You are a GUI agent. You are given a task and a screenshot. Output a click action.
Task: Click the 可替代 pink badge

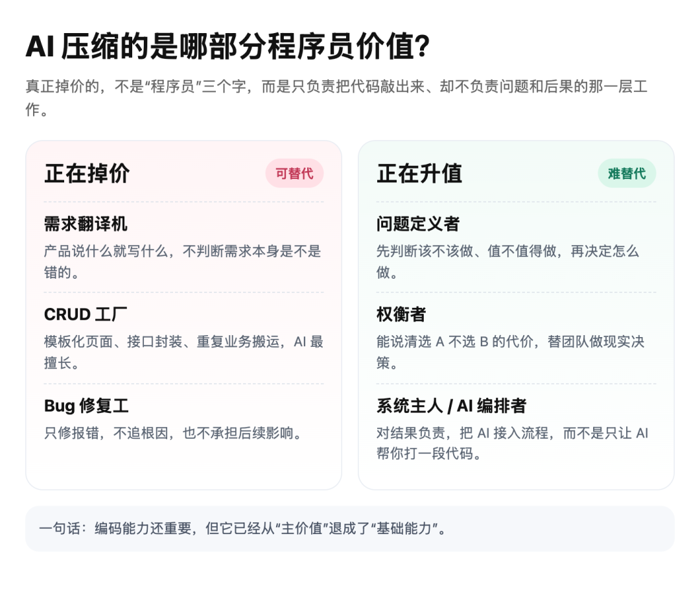pos(294,173)
